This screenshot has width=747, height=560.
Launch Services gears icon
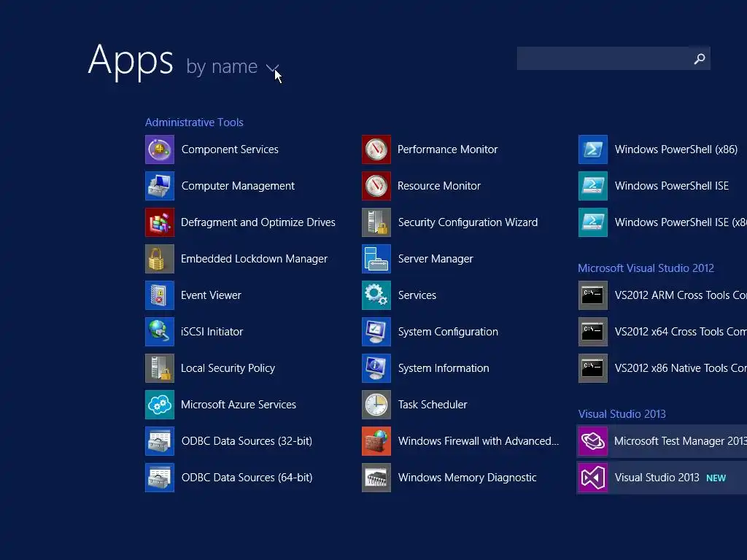tap(376, 295)
